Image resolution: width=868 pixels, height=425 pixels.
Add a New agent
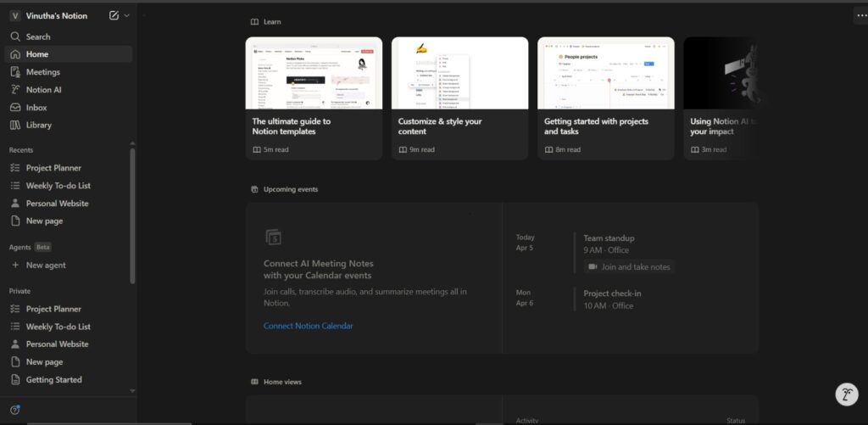coord(45,266)
